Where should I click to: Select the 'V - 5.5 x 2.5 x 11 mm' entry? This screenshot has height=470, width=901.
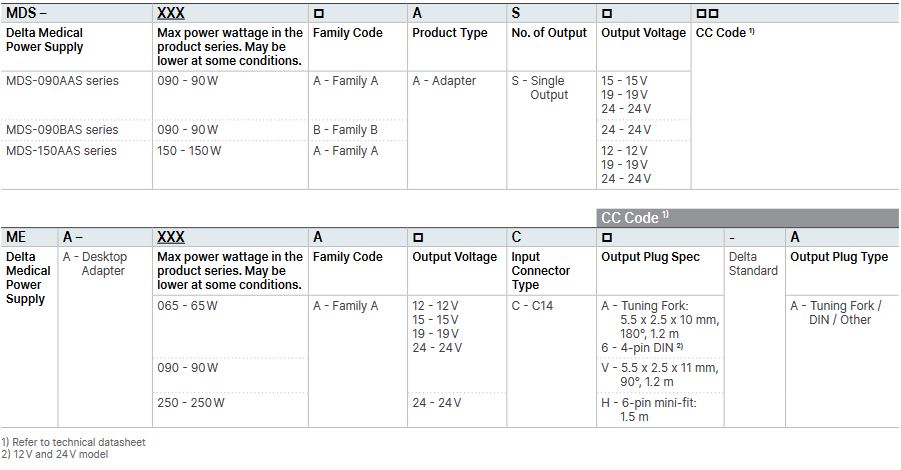660,375
